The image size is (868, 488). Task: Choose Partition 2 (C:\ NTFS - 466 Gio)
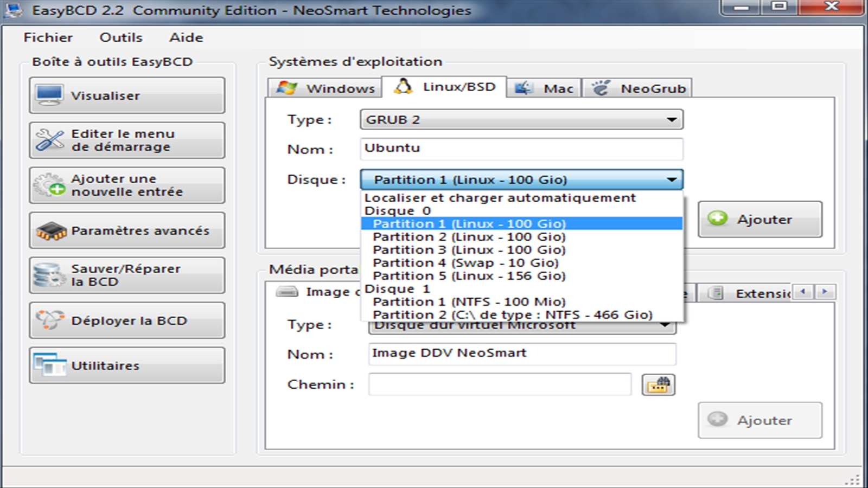(x=521, y=314)
